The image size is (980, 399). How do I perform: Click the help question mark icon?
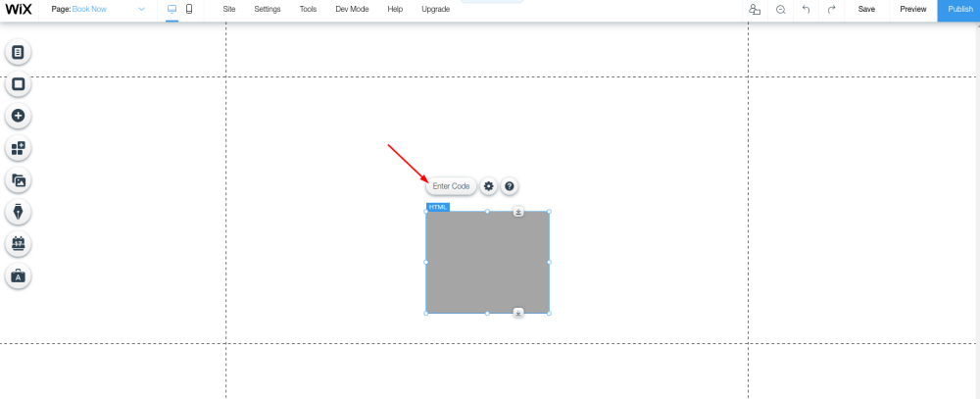[510, 186]
